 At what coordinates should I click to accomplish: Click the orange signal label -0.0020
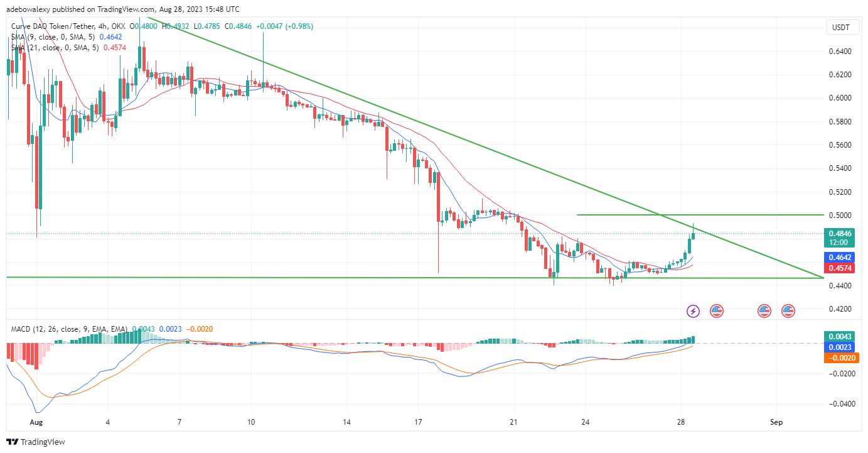(x=842, y=358)
